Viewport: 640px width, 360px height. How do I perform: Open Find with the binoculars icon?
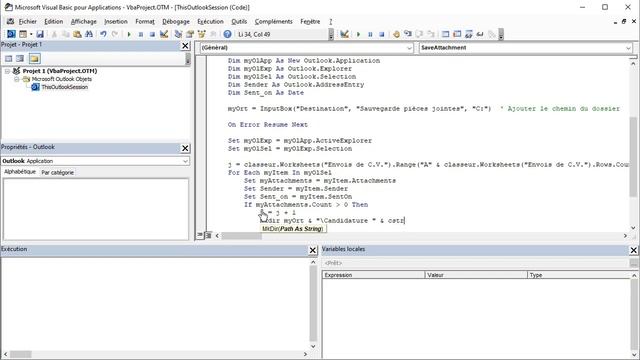(x=89, y=34)
